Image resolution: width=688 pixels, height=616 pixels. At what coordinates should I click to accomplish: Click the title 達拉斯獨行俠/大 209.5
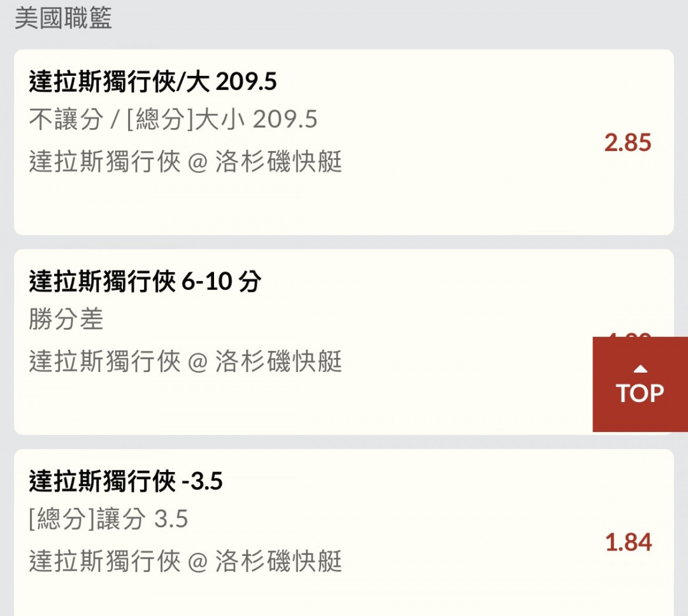pos(153,82)
